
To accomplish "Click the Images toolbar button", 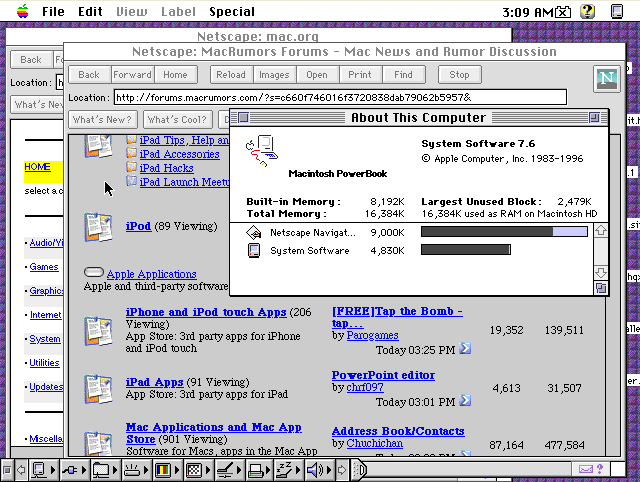I will (274, 75).
